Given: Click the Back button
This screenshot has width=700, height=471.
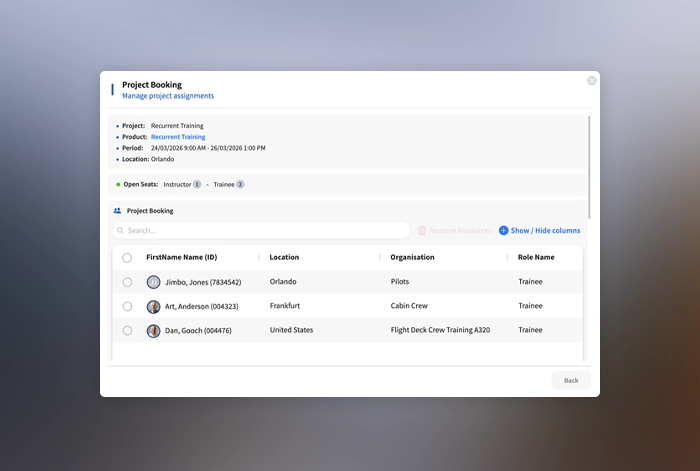Looking at the screenshot, I should [x=571, y=380].
